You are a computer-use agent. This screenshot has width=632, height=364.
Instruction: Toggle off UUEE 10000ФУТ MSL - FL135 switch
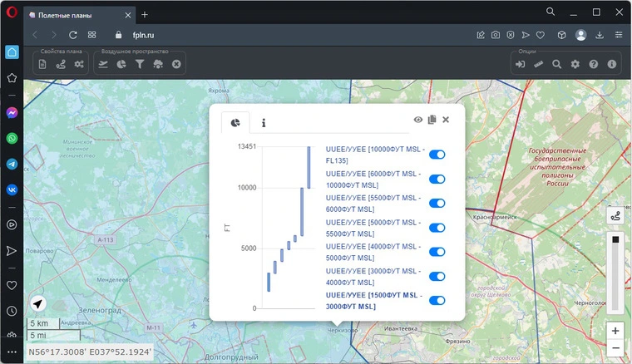[437, 155]
